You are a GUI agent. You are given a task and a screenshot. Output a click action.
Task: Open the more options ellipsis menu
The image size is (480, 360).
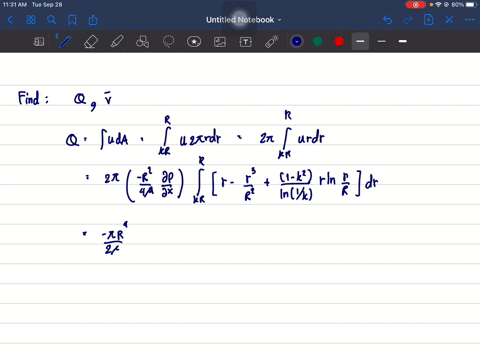click(x=469, y=20)
